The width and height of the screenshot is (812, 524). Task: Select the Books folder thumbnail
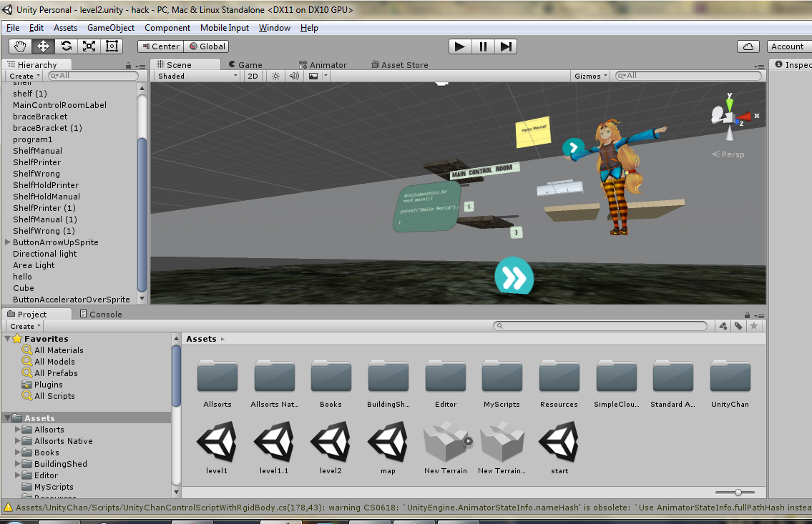click(331, 376)
